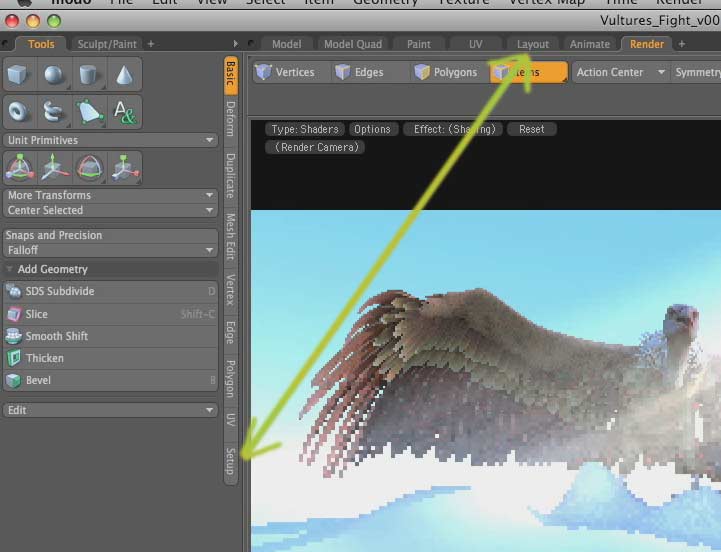Switch to the Layout tab
Screen dimensions: 721x552
(532, 44)
